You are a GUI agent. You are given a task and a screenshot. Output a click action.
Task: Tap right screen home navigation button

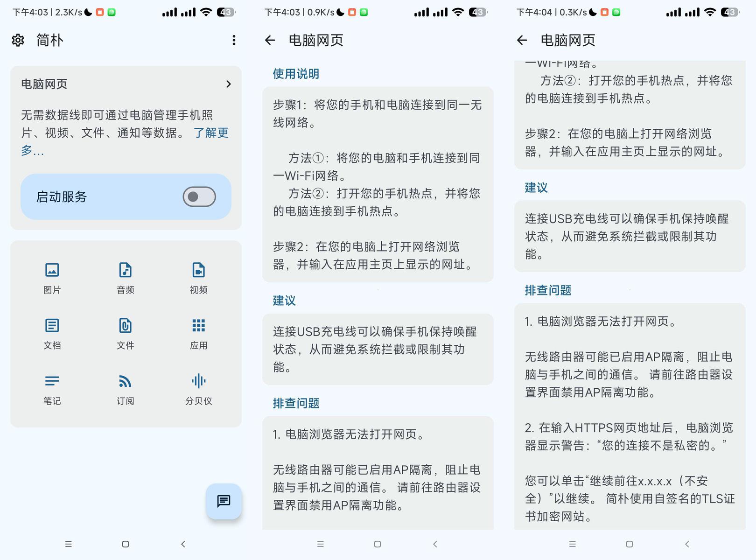[x=630, y=544]
